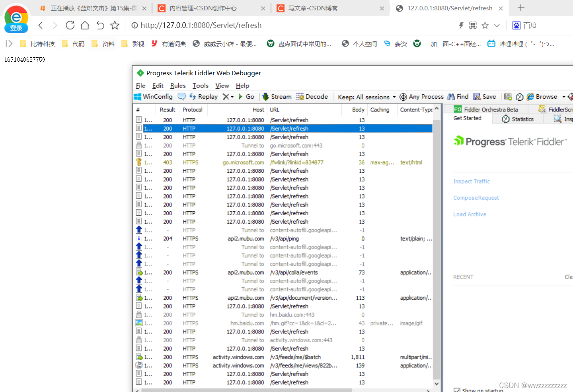Click the key icon on the 403 row
Screen dimensions: 573x392
(x=139, y=162)
